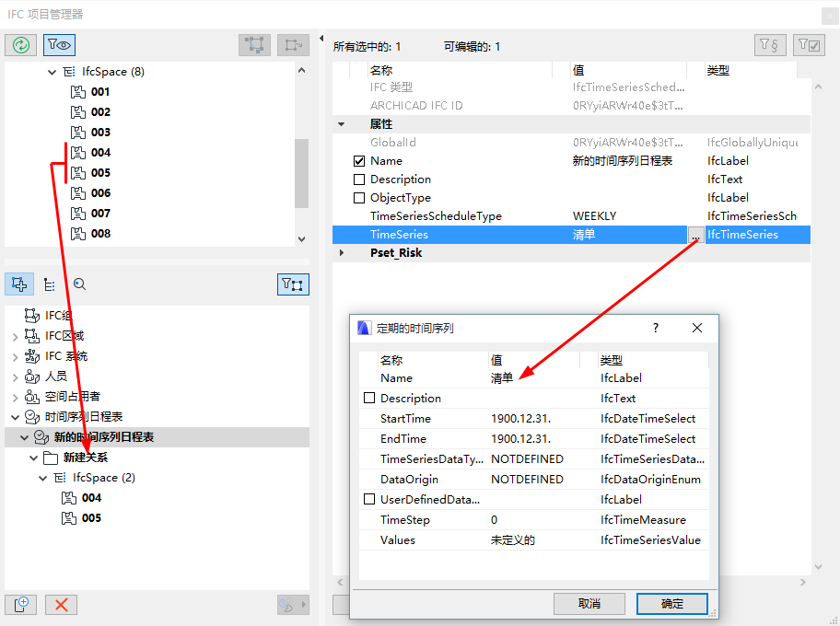Click the StartTime value 1900.12.31.
The image size is (840, 626).
pos(520,419)
